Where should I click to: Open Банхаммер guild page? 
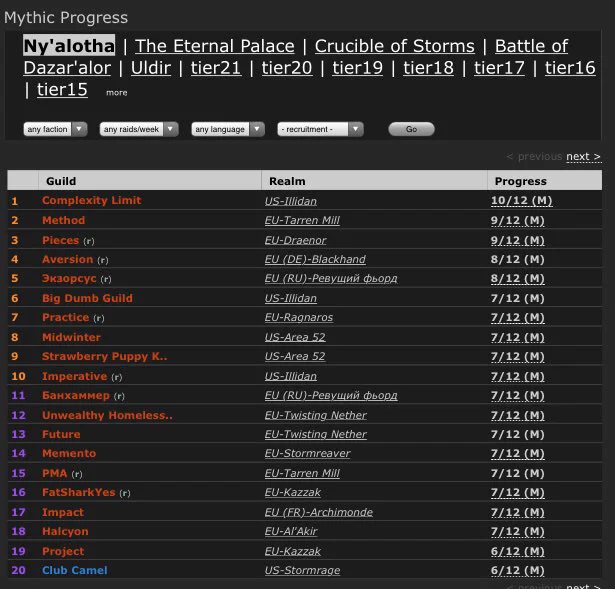tap(76, 395)
